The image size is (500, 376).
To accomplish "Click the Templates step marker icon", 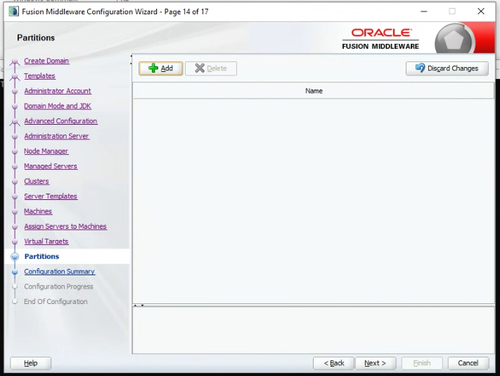I will point(15,77).
